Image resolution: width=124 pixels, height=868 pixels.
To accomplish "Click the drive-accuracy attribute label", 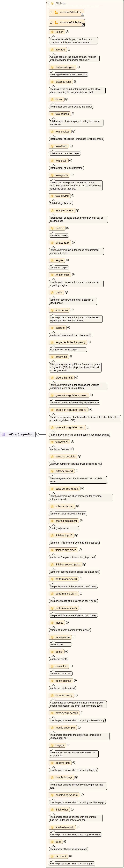I will point(64,695).
